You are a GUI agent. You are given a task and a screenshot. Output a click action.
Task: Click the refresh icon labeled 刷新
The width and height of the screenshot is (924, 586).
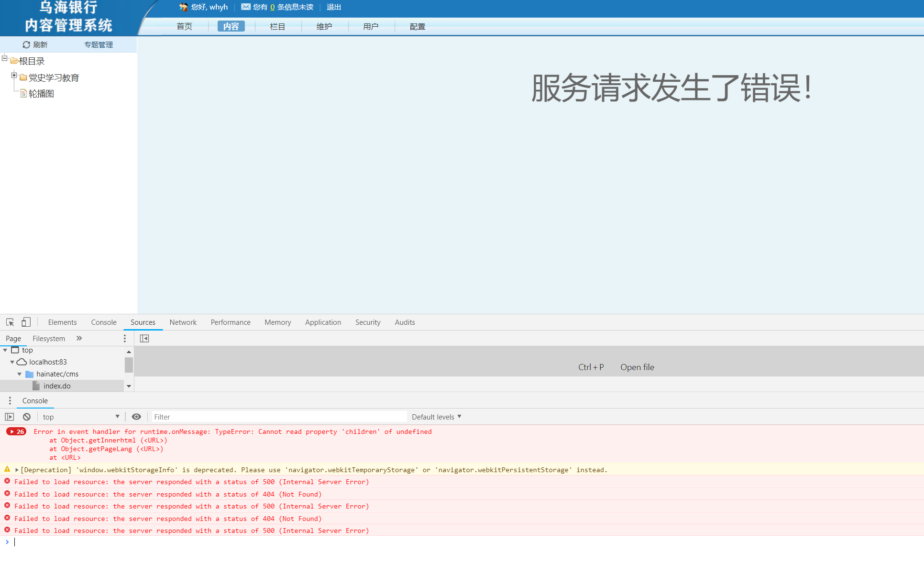pos(26,44)
